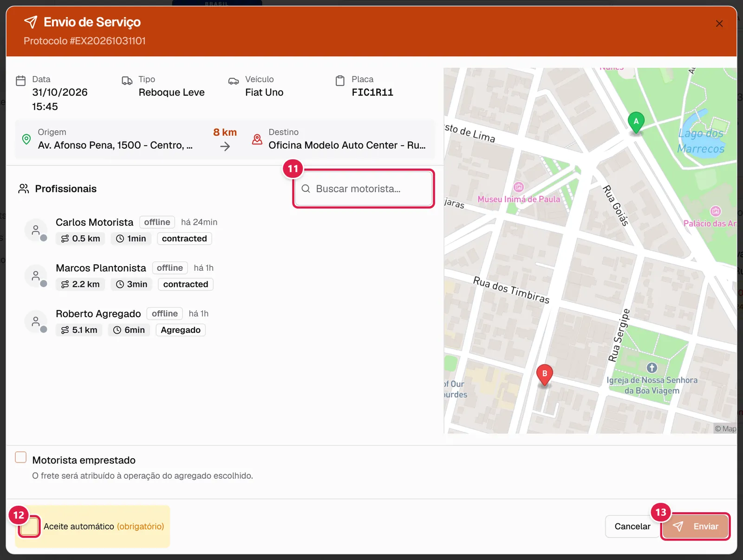
Task: Click the 8 km distance label
Action: pos(225,132)
